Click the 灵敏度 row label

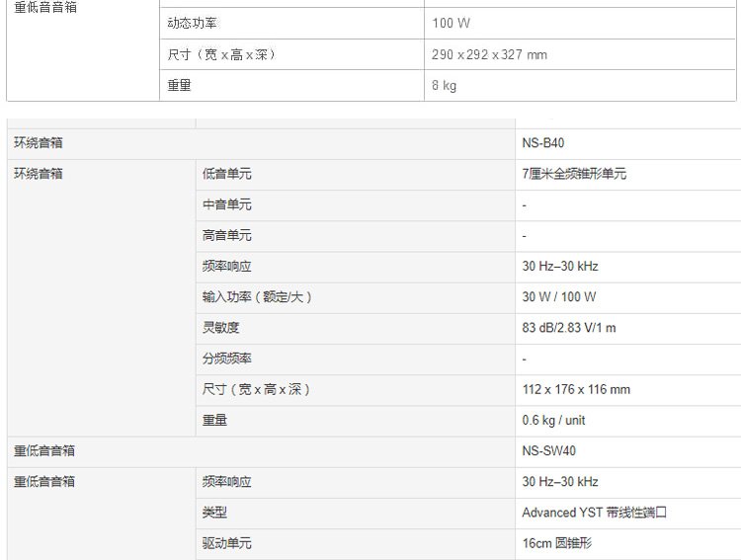[220, 328]
